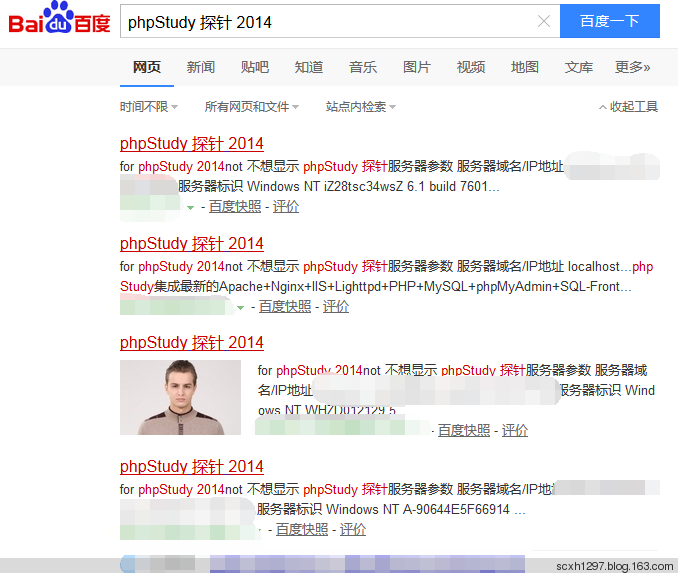This screenshot has width=678, height=573.
Task: Switch to the 图片 tab
Action: tap(417, 67)
